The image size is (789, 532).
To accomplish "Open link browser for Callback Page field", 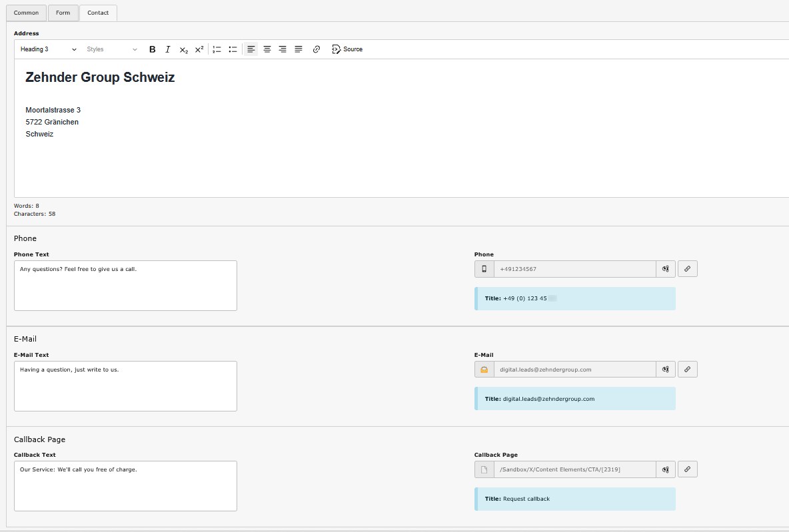I will pyautogui.click(x=687, y=469).
